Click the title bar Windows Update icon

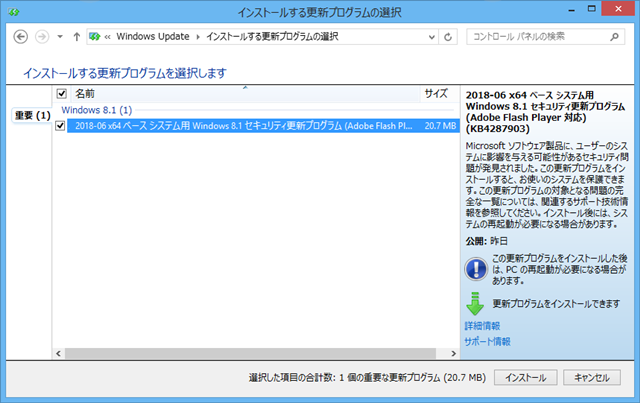click(x=14, y=12)
